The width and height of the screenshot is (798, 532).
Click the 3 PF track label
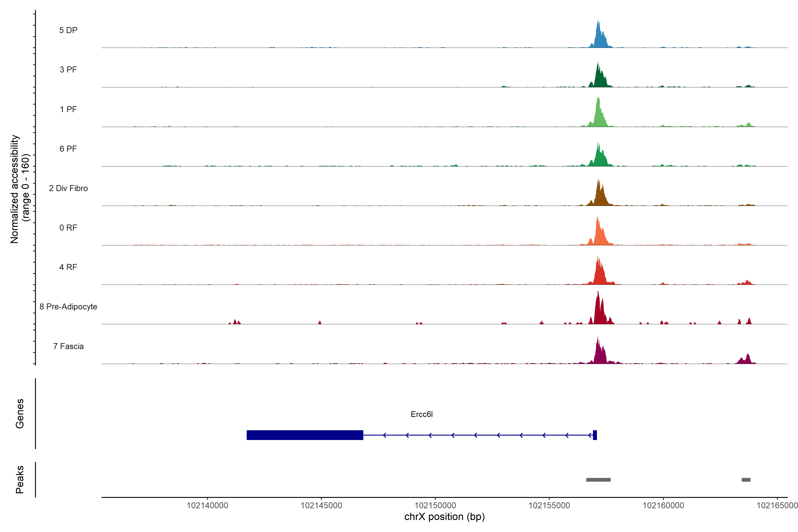[x=68, y=70]
